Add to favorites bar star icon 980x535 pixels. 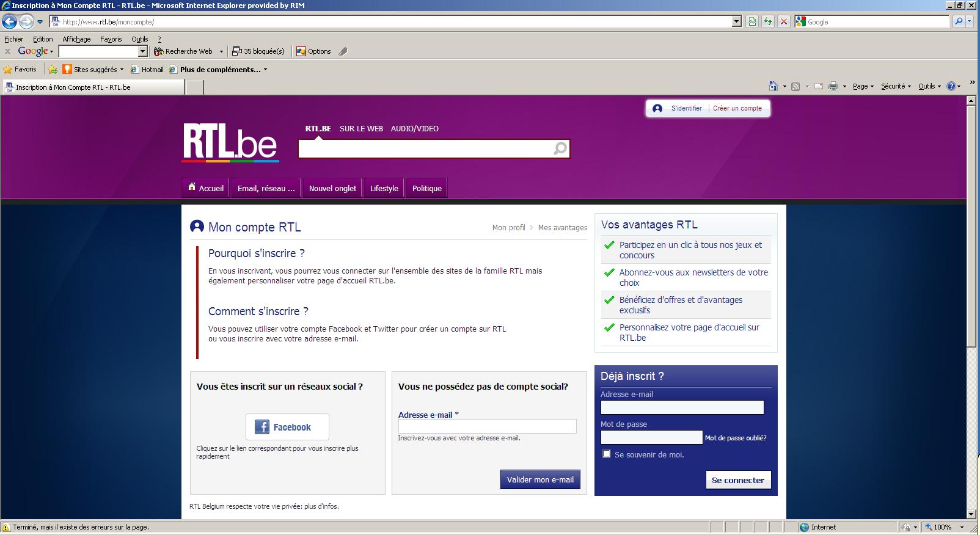coord(53,70)
